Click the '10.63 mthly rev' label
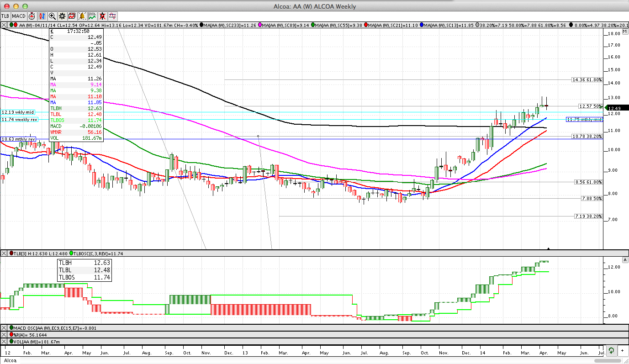 coord(19,139)
